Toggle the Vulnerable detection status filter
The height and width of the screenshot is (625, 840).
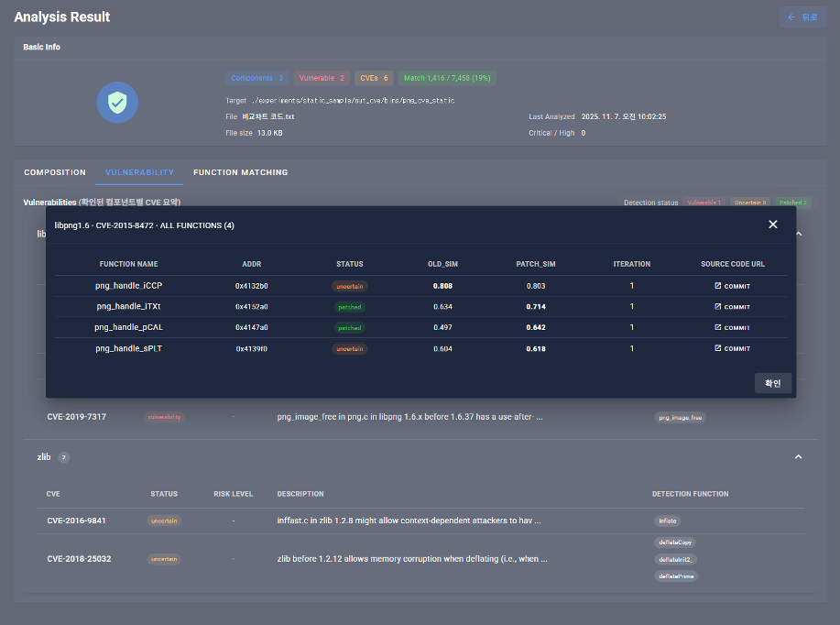[704, 203]
